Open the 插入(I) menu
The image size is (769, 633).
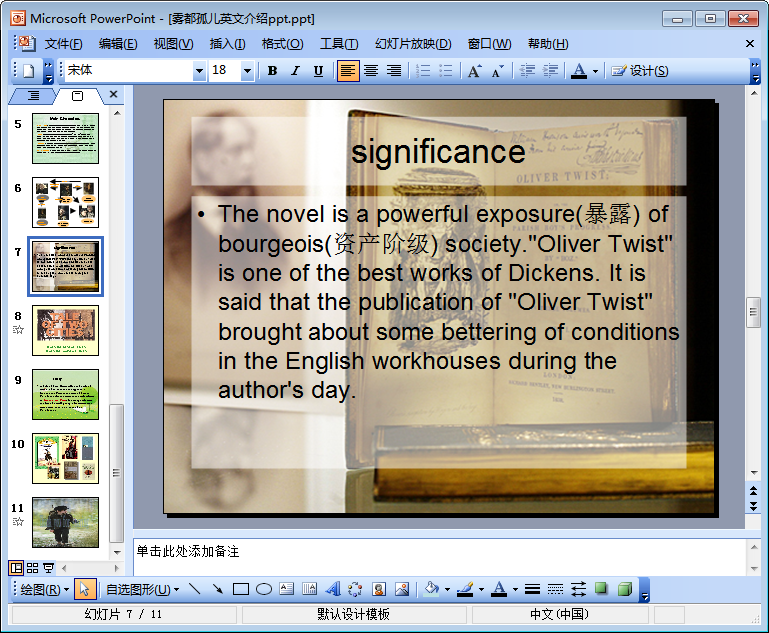227,44
